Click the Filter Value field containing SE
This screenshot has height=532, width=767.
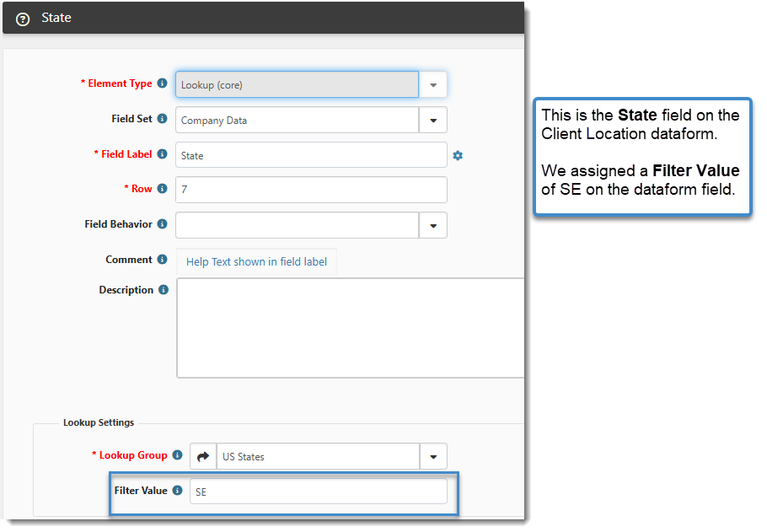pyautogui.click(x=318, y=492)
